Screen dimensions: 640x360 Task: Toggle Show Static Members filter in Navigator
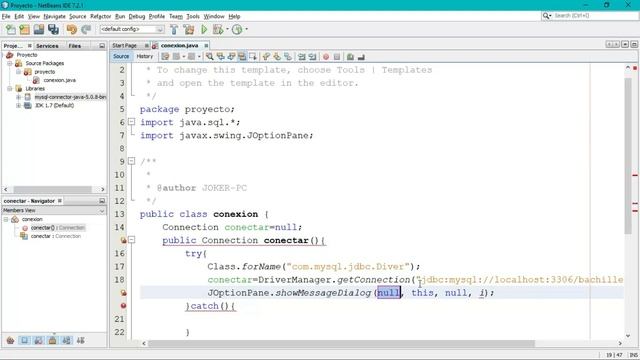(x=38, y=340)
